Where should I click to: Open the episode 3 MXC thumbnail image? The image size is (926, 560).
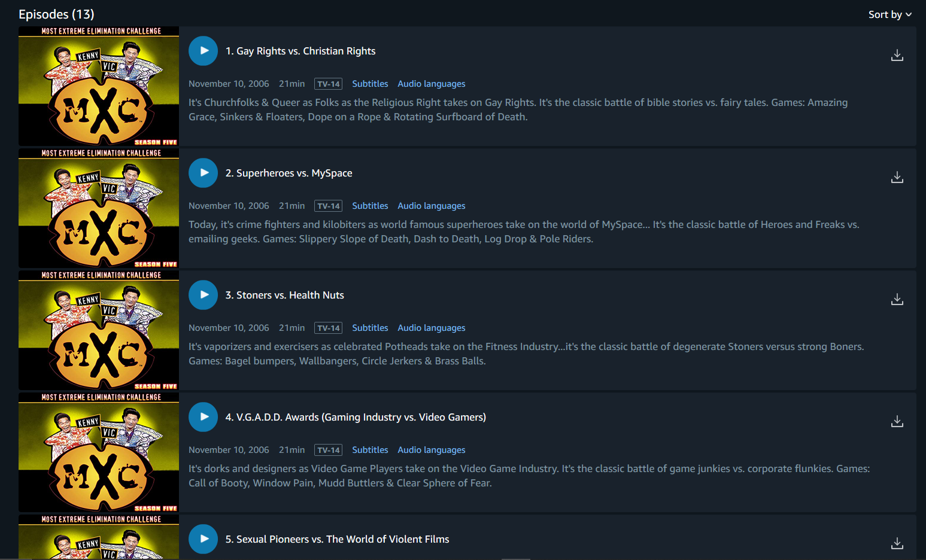(x=99, y=330)
